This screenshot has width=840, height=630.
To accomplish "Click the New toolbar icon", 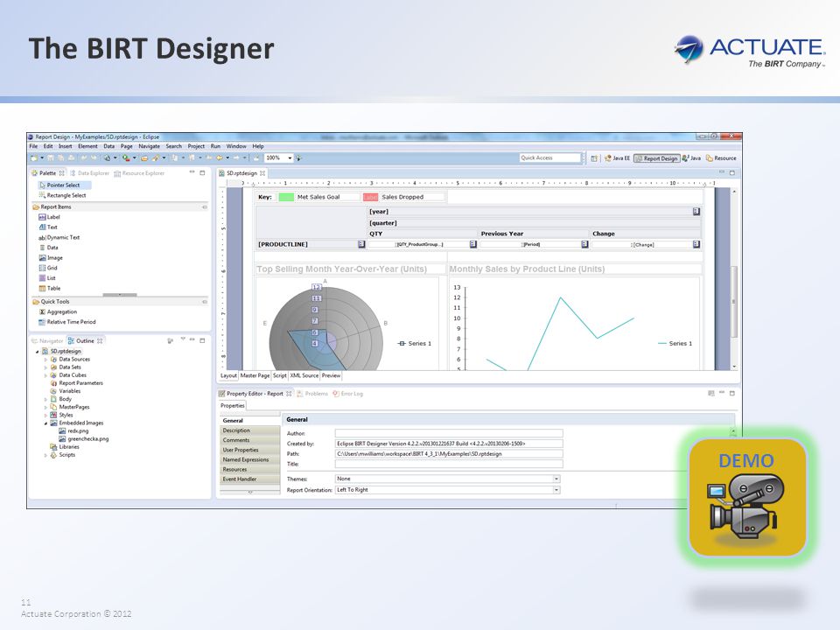I will tap(34, 158).
